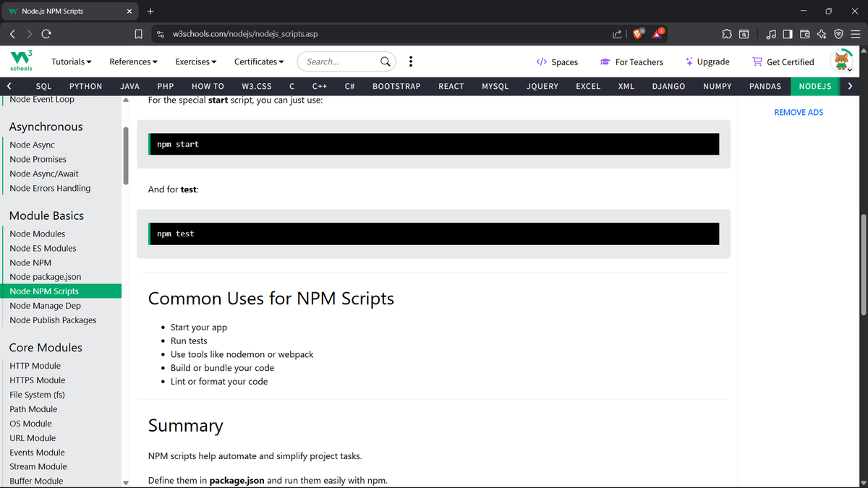Image resolution: width=868 pixels, height=488 pixels.
Task: Bookmark this page with the bookmark icon
Action: click(x=138, y=34)
